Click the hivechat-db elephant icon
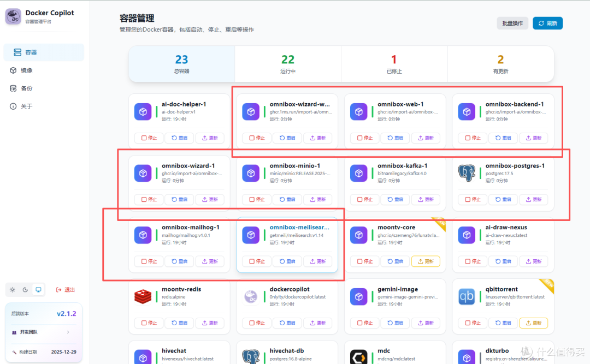Screen dimensions: 590x364 251,356
